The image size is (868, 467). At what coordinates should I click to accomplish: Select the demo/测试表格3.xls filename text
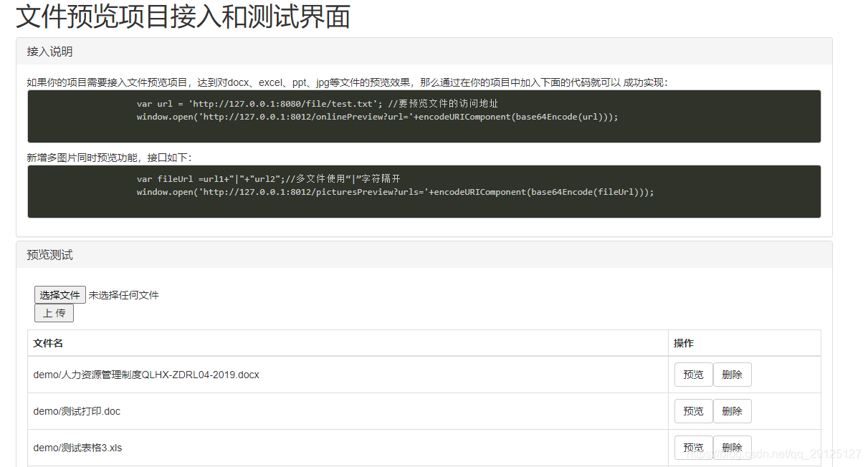click(x=77, y=448)
